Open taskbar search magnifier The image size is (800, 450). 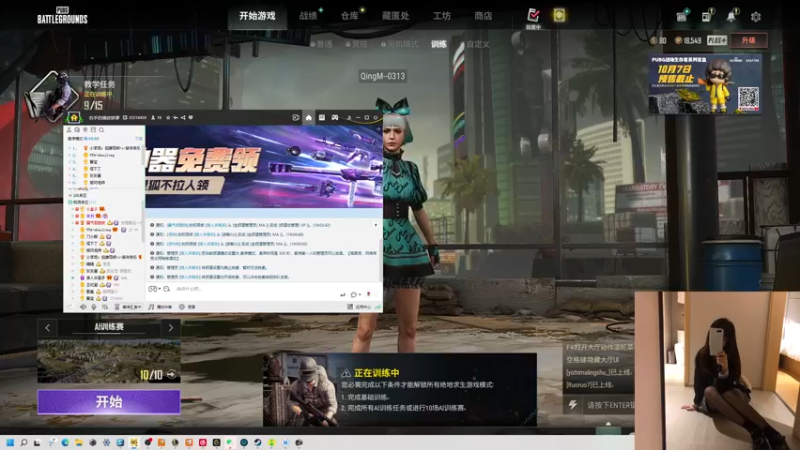tap(23, 442)
